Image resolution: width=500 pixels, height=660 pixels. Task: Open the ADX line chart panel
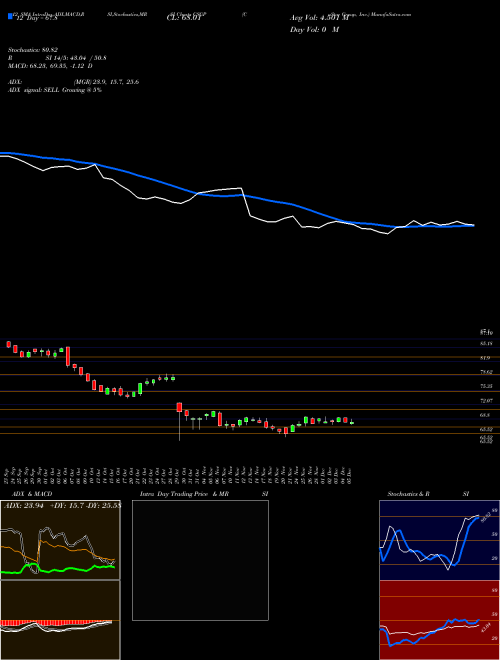pyautogui.click(x=60, y=540)
